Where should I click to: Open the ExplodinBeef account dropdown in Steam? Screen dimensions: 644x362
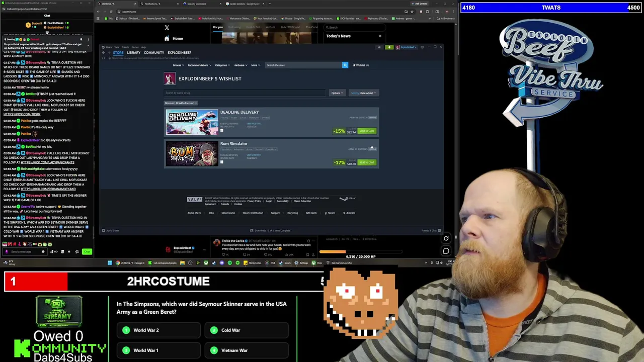click(406, 47)
